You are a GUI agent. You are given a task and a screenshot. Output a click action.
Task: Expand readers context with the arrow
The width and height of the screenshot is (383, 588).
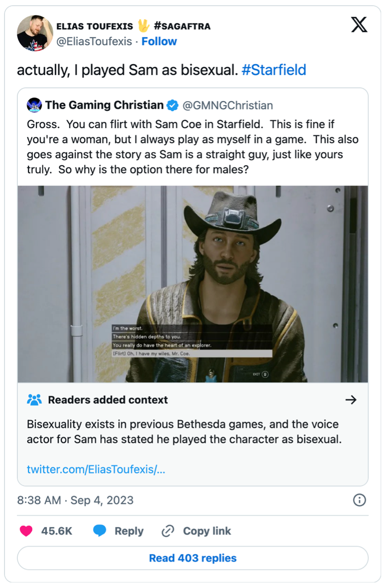point(351,400)
